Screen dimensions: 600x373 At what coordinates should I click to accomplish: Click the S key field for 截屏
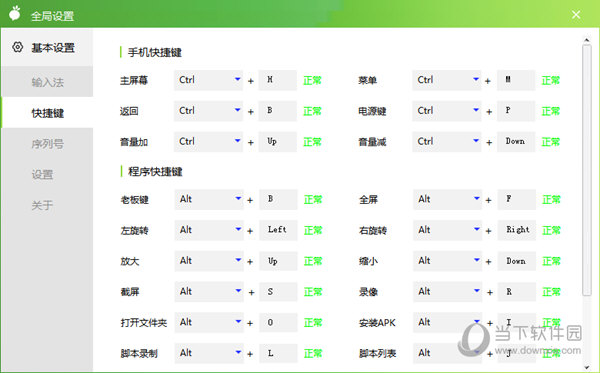(278, 292)
